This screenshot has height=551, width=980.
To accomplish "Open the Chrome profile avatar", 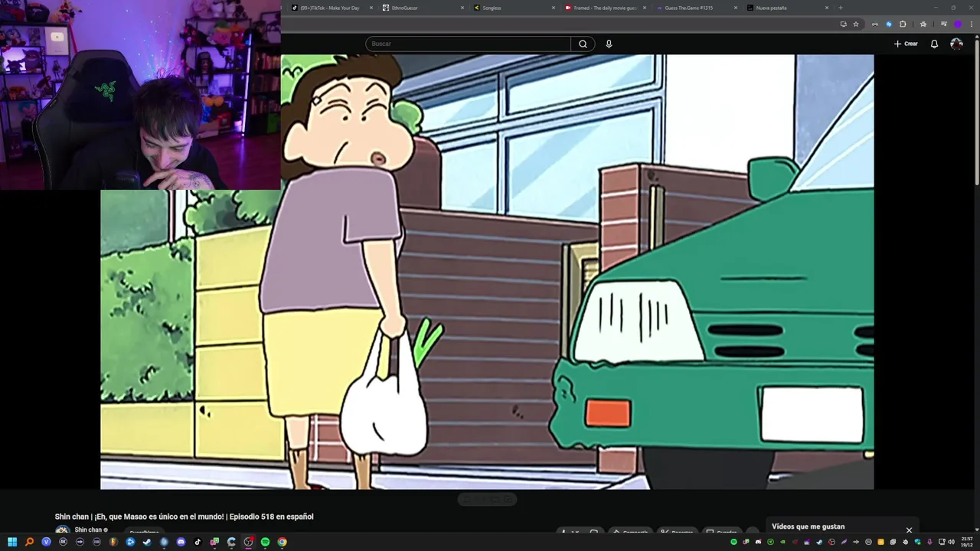I will point(957,24).
